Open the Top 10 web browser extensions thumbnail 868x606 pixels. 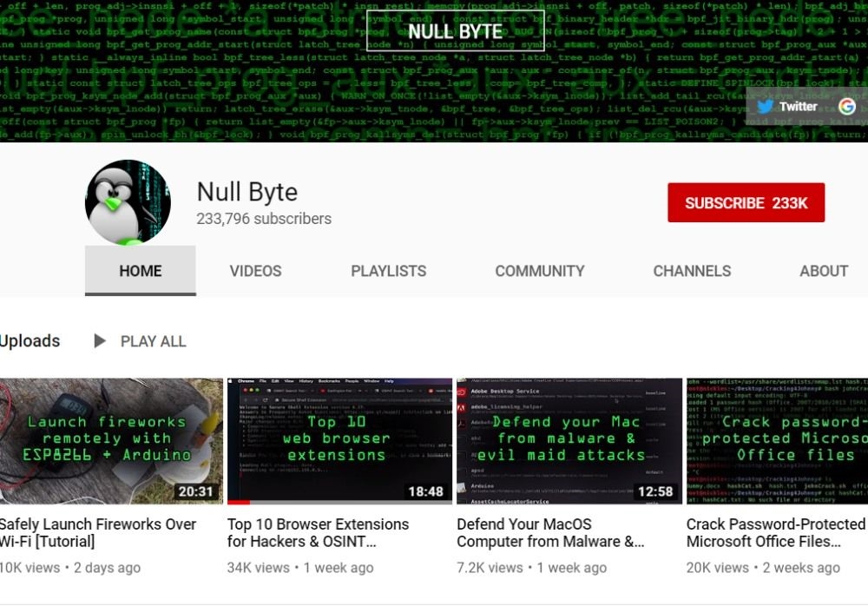tap(339, 441)
